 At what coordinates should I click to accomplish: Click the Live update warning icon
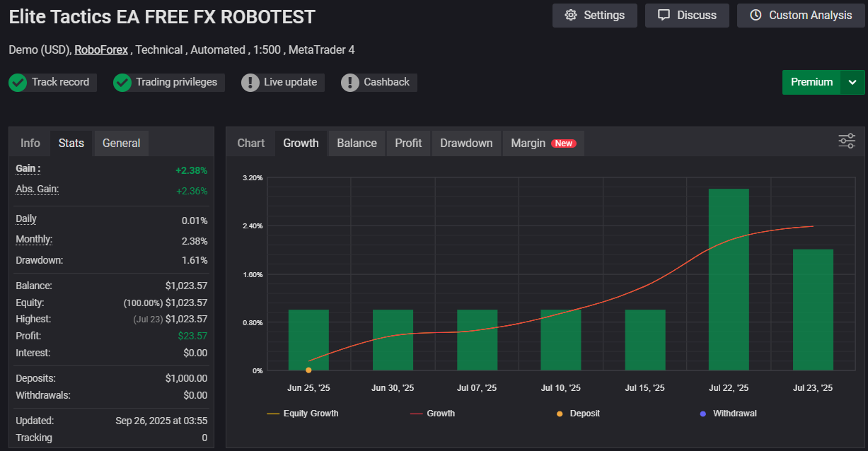point(250,83)
